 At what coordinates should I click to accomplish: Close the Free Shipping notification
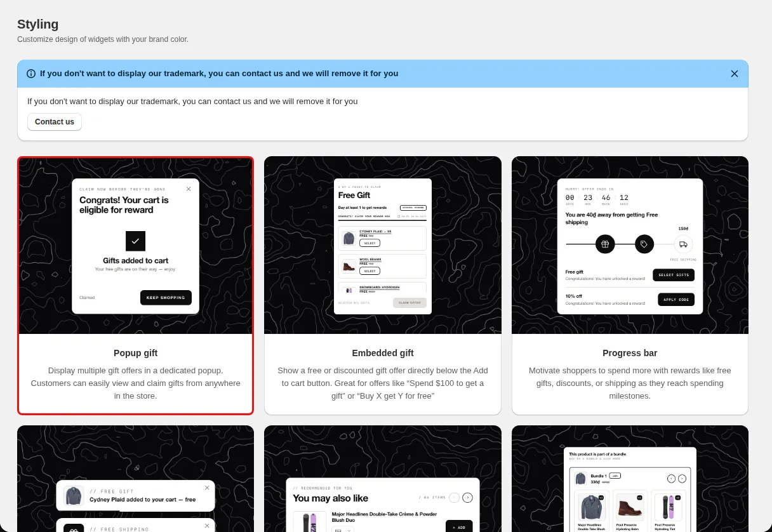[207, 526]
